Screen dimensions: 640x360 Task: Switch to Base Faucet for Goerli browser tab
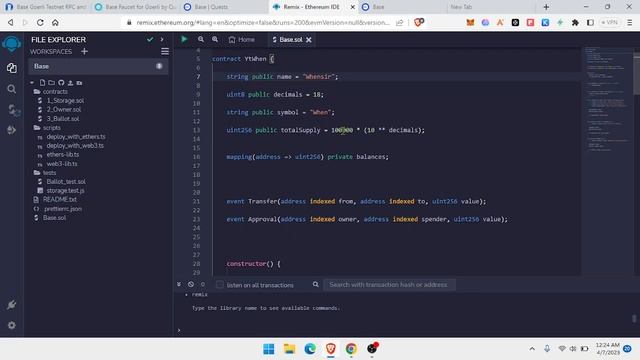click(135, 7)
